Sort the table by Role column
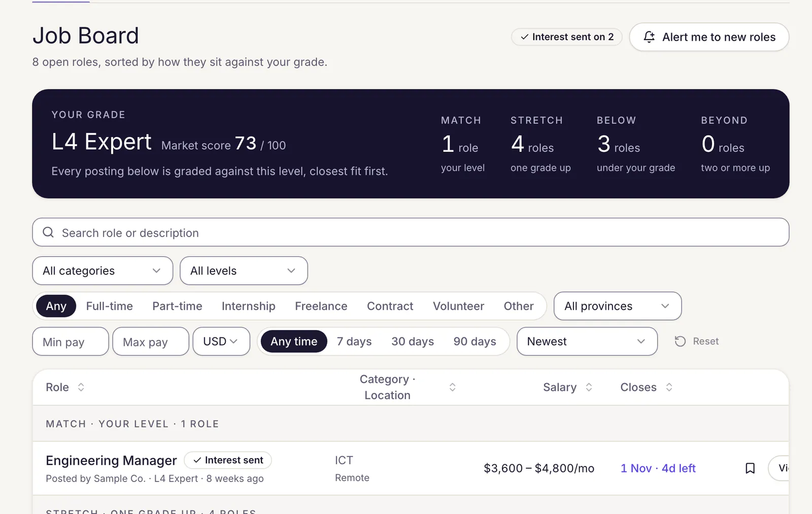812x514 pixels. point(65,387)
